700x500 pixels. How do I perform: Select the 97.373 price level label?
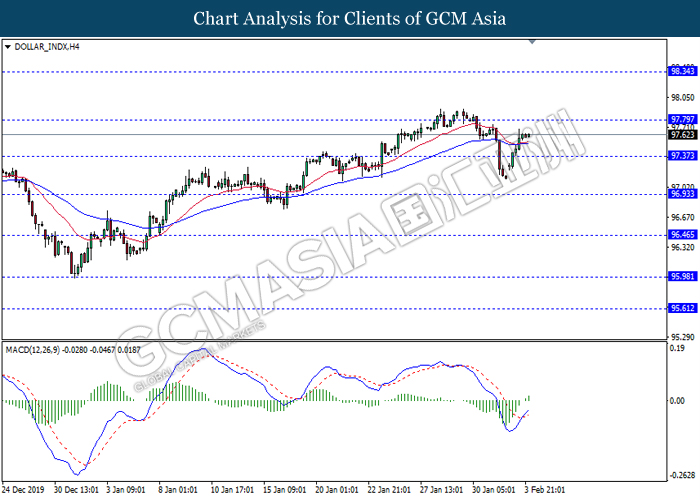[x=682, y=156]
